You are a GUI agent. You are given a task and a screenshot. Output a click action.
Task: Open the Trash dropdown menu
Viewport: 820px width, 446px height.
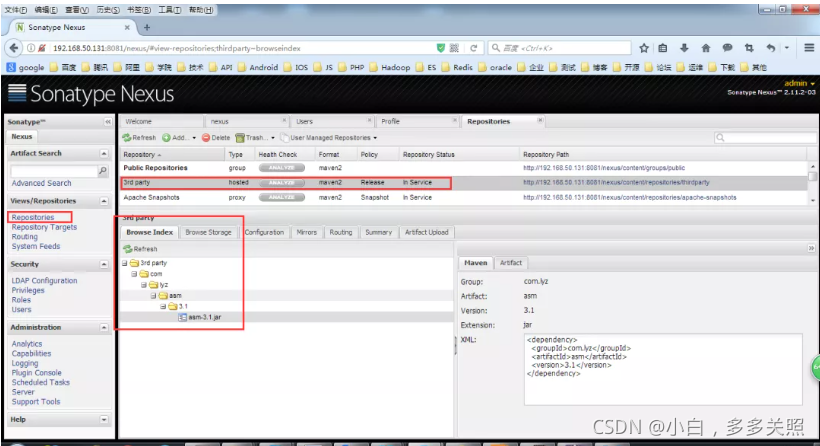click(255, 138)
